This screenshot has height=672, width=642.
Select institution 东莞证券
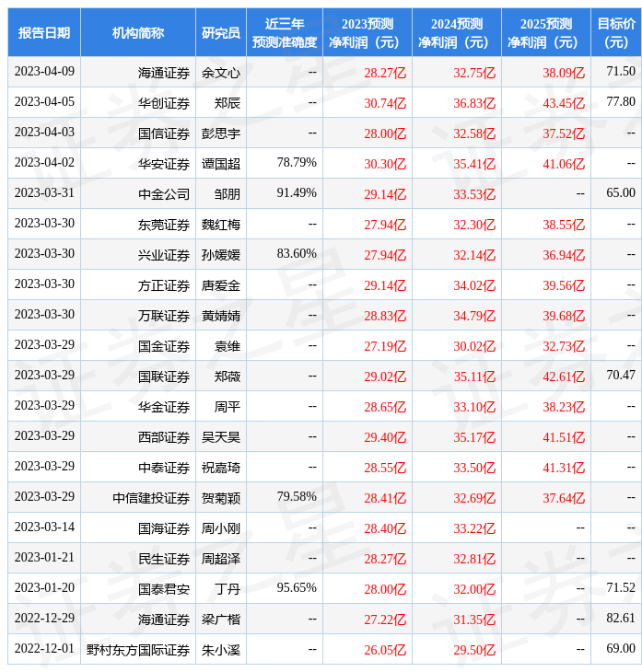click(163, 225)
